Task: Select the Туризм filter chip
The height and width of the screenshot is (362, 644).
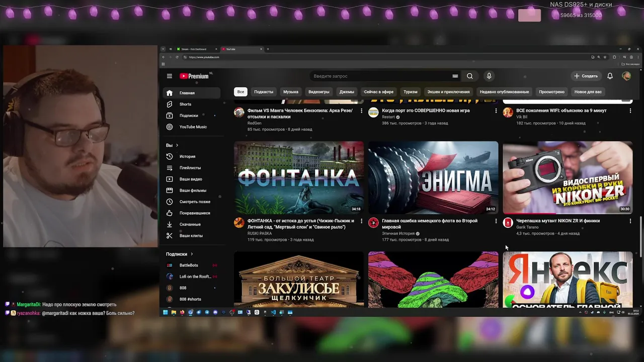Action: pyautogui.click(x=411, y=92)
